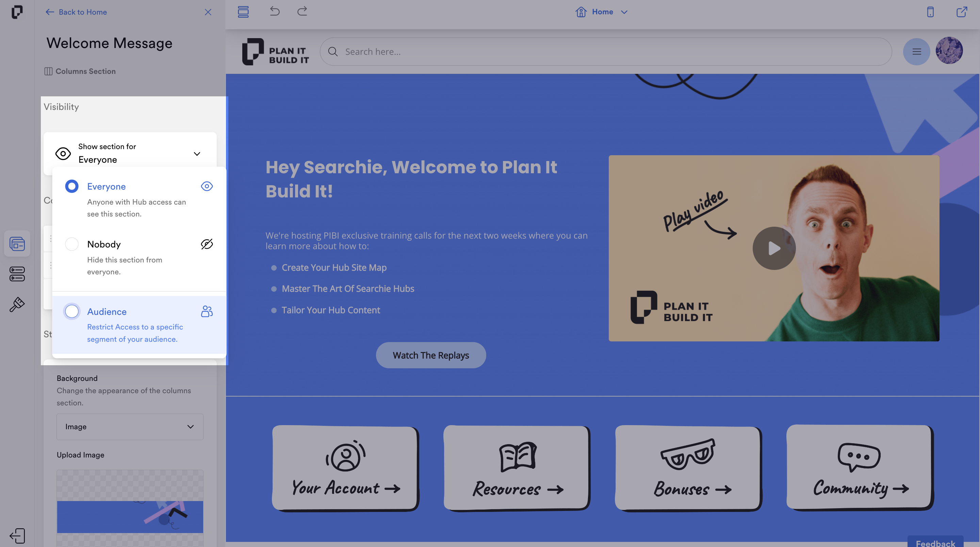Open hub in new window
This screenshot has height=547, width=980.
click(962, 12)
